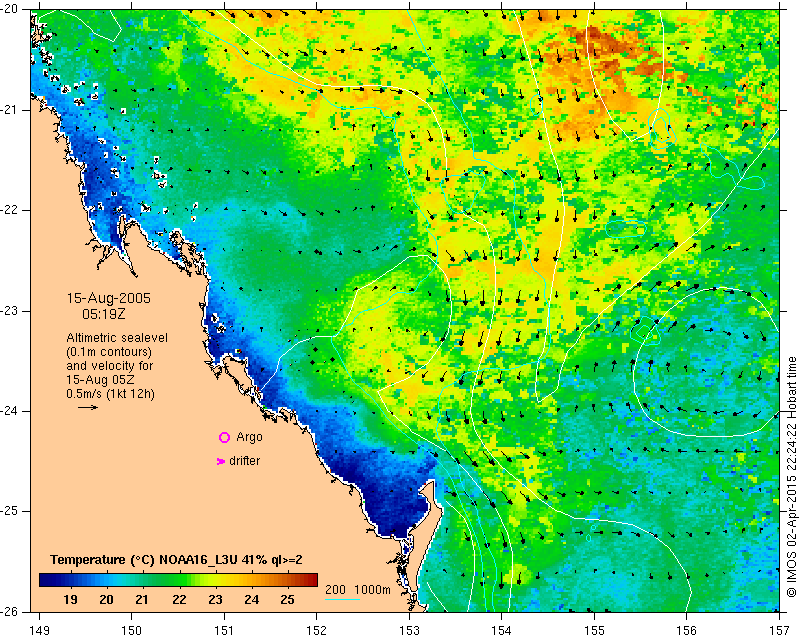Click the color bar tick label 24
Screen dimensions: 800x640
pyautogui.click(x=252, y=599)
